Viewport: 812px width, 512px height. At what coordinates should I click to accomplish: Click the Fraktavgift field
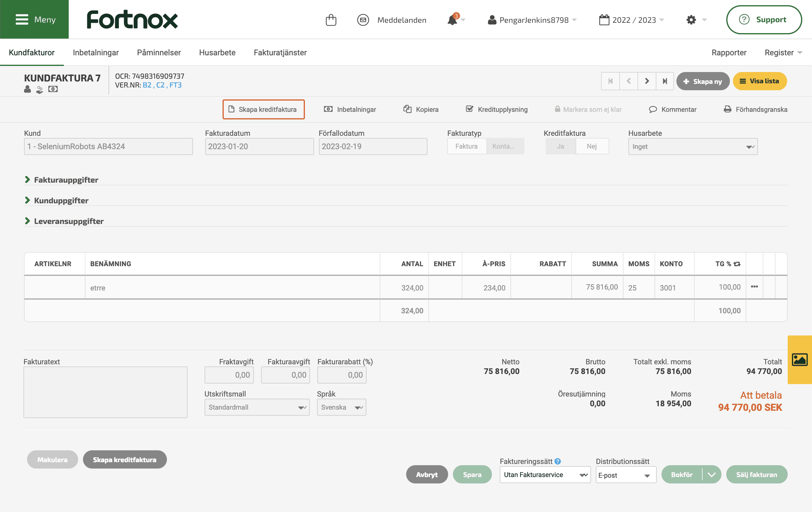(229, 375)
